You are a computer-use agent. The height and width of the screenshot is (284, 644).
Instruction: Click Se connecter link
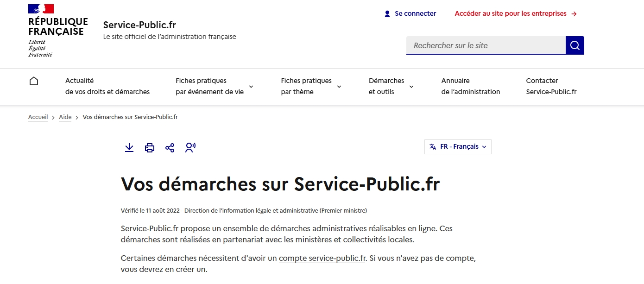click(x=410, y=14)
